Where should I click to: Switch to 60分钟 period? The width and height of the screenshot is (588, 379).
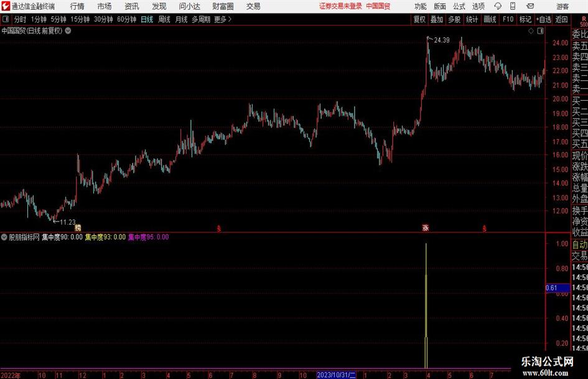pos(126,19)
